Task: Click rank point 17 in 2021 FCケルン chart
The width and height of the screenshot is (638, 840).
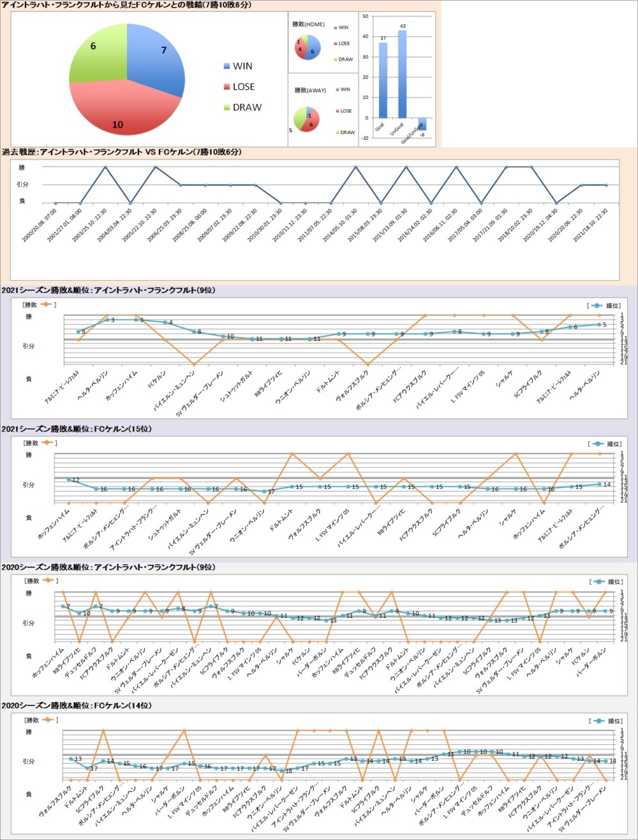Action: tap(265, 491)
